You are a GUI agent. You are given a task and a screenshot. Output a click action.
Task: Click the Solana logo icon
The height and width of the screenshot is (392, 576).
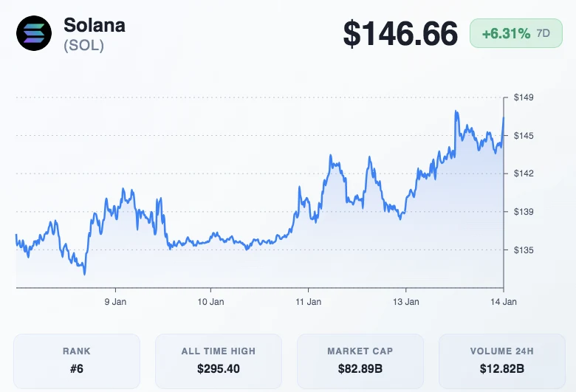[x=35, y=32]
